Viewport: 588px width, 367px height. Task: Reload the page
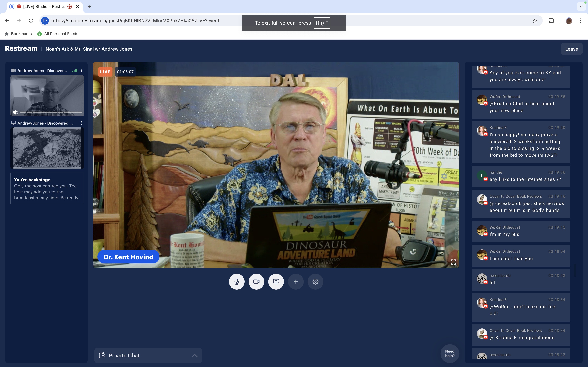pyautogui.click(x=31, y=21)
